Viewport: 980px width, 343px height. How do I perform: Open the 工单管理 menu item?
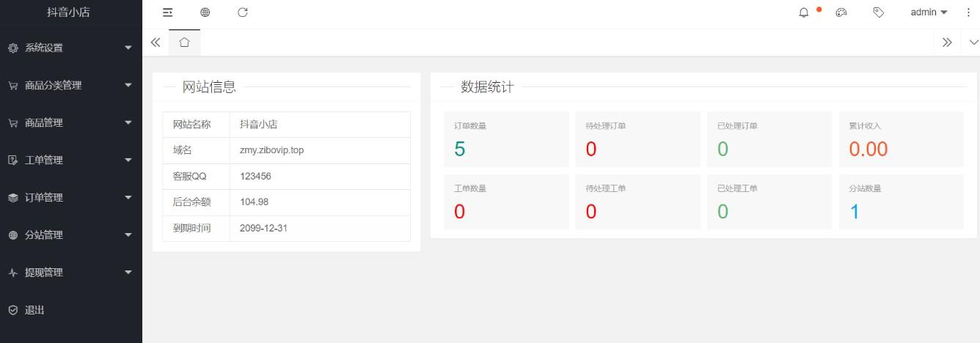point(71,160)
